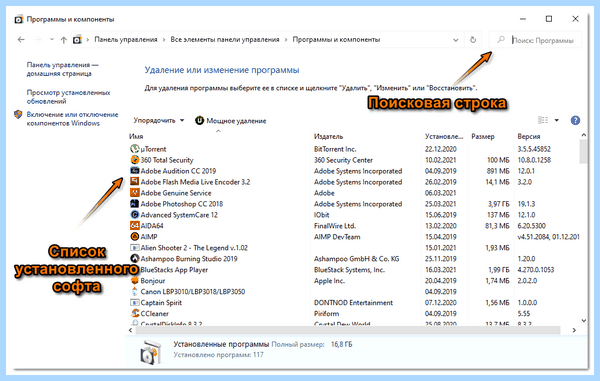Open Включение или отключение компонентов Windows

point(72,119)
